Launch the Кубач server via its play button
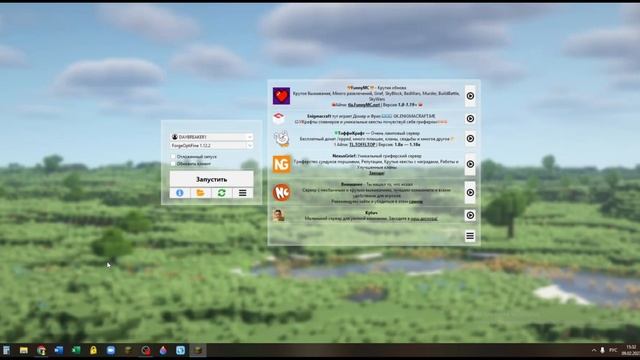The image size is (640, 360). pyautogui.click(x=470, y=215)
